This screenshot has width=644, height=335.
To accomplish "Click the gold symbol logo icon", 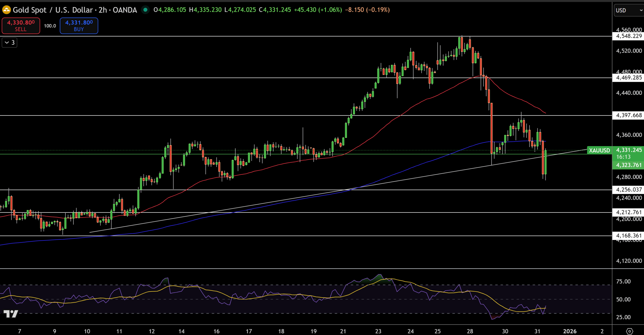I will coord(6,10).
